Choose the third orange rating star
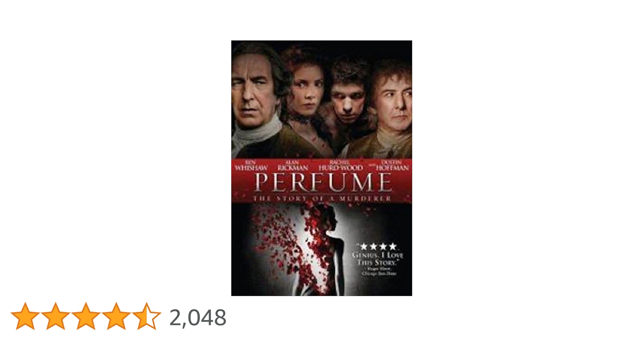Image resolution: width=644 pixels, height=337 pixels. pos(86,316)
